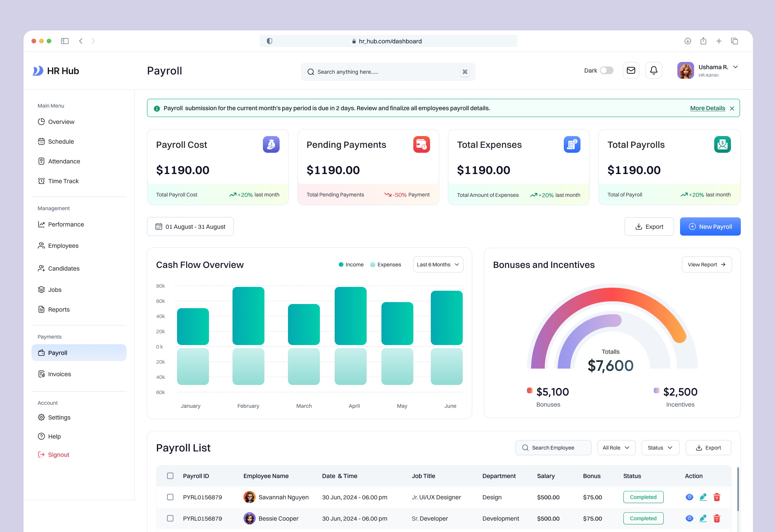This screenshot has height=532, width=775.
Task: Navigate to Invoices in the sidebar
Action: click(x=59, y=374)
